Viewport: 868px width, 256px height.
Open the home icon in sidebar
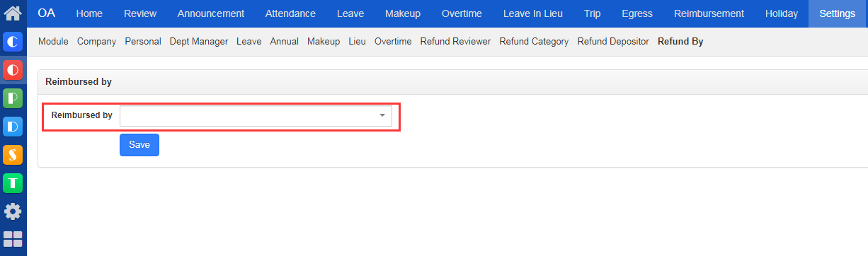click(x=13, y=13)
